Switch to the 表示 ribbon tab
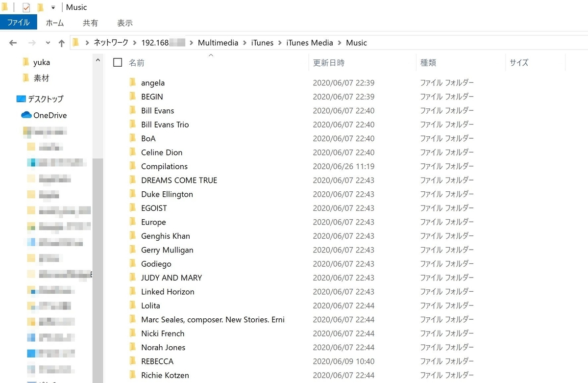The height and width of the screenshot is (383, 588). pyautogui.click(x=125, y=23)
